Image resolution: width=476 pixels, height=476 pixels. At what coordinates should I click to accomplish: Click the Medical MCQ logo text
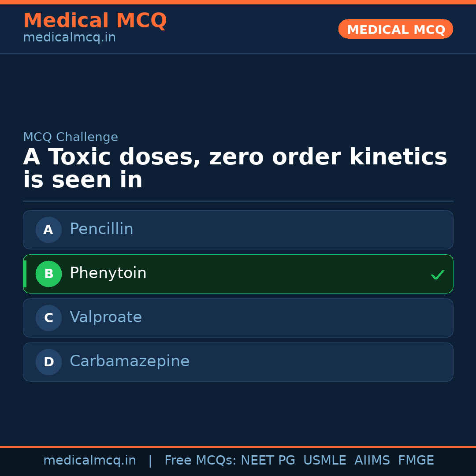[x=95, y=20]
